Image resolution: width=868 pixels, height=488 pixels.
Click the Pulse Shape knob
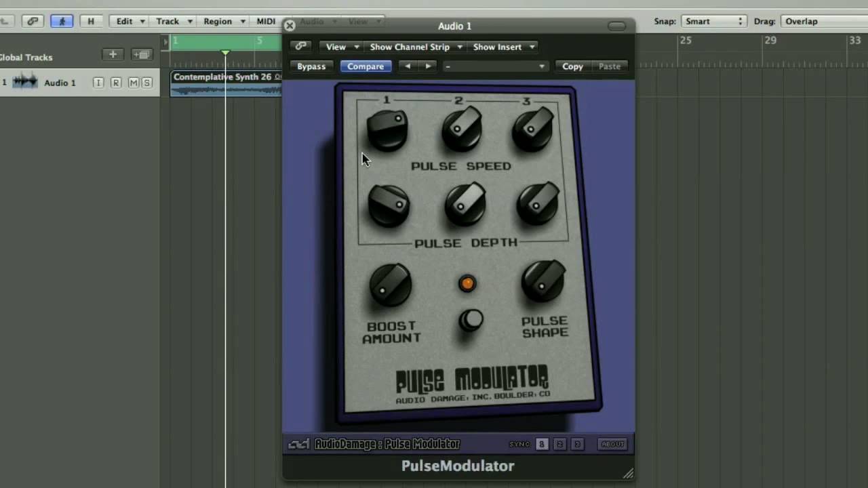point(544,281)
